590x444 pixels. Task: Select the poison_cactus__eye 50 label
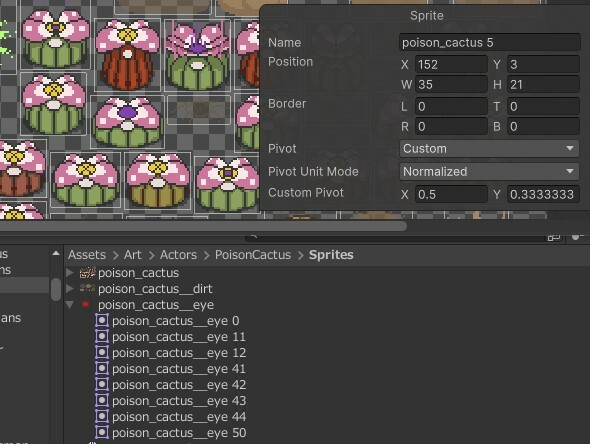(x=179, y=433)
